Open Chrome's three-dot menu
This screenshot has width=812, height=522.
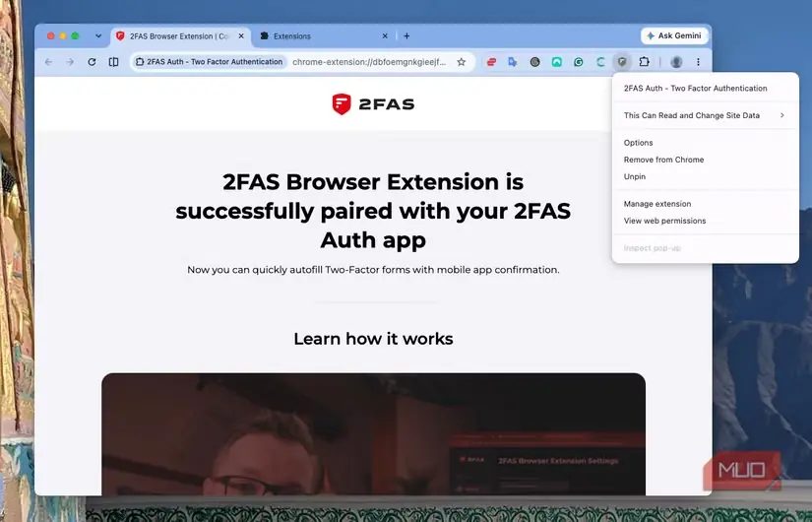click(698, 62)
